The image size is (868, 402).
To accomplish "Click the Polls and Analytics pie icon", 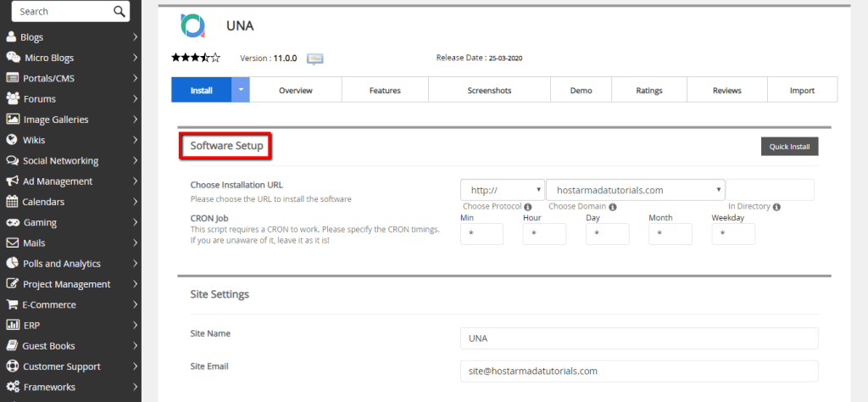I will click(x=12, y=263).
